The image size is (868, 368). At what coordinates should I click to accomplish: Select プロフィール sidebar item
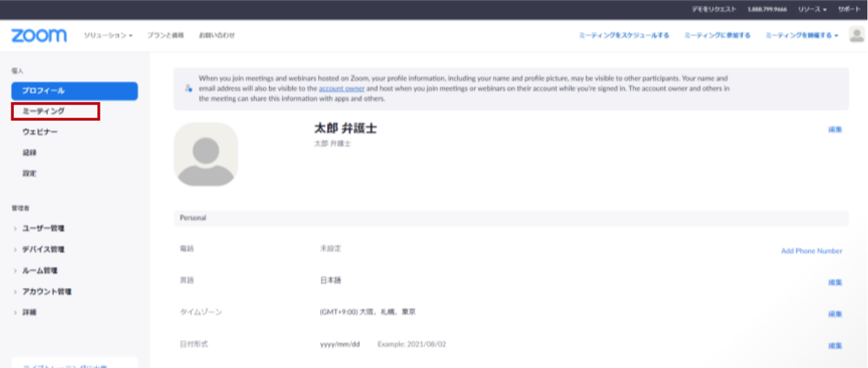click(x=43, y=91)
